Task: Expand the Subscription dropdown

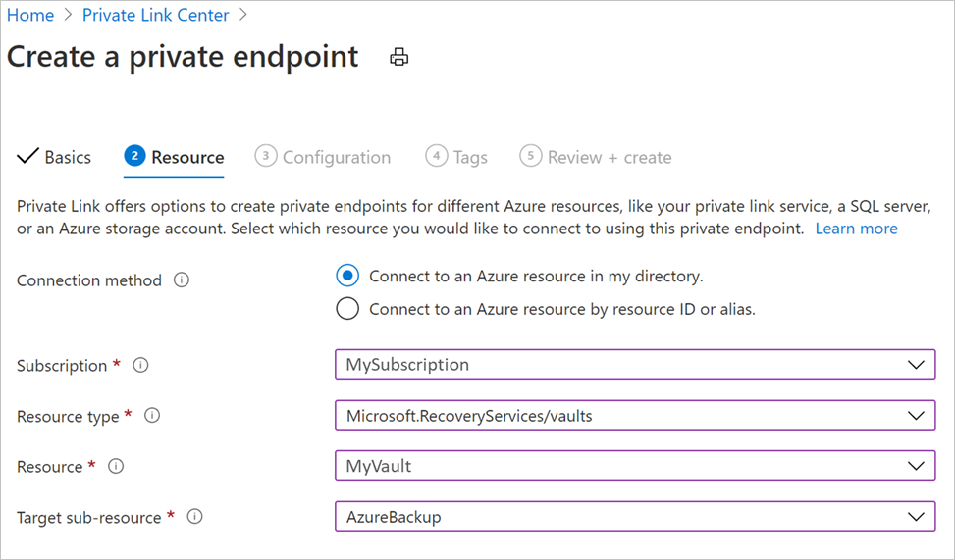Action: (916, 365)
